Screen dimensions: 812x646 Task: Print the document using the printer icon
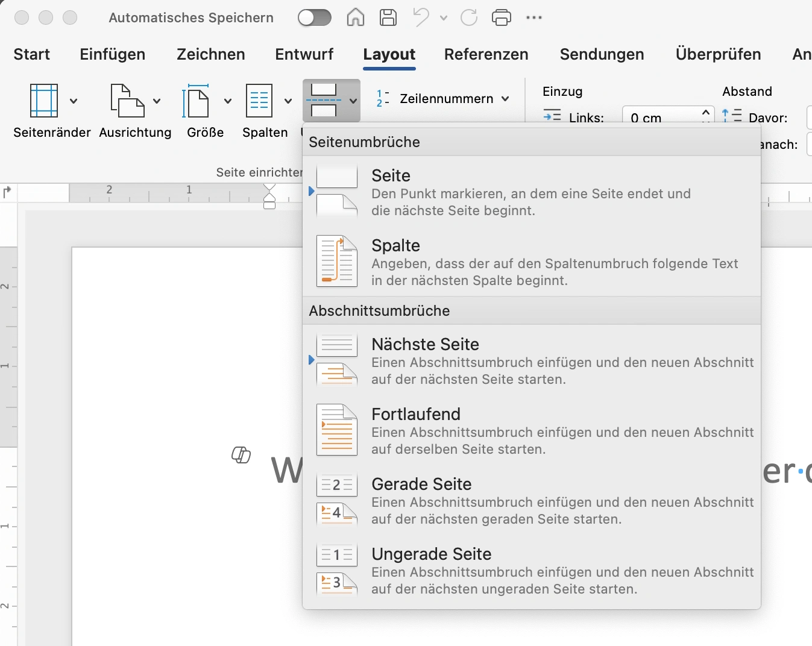(502, 17)
